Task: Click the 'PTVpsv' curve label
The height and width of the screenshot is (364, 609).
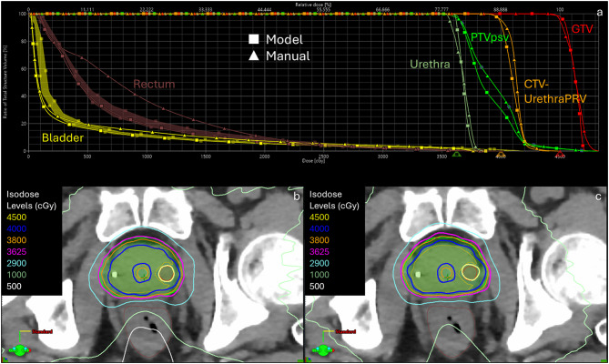Action: [490, 37]
